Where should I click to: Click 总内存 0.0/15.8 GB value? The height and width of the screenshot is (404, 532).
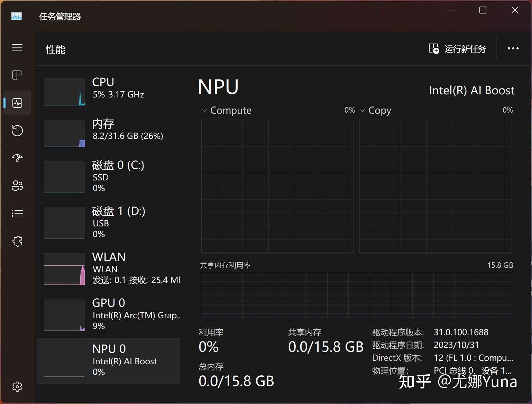tap(236, 381)
